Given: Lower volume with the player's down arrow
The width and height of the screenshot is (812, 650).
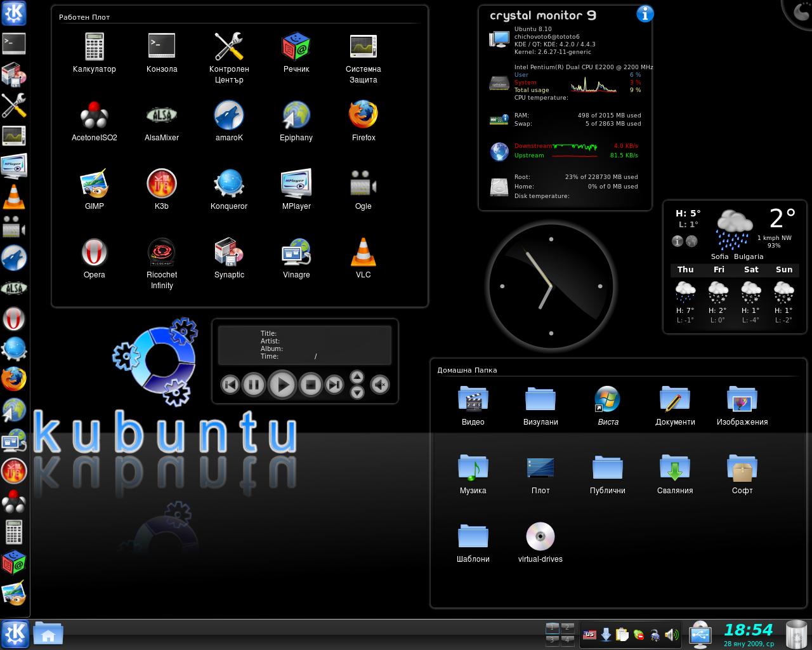Looking at the screenshot, I should click(357, 392).
